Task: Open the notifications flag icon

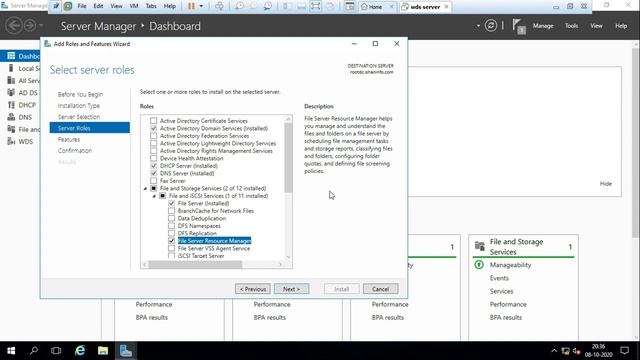Action: coord(518,27)
